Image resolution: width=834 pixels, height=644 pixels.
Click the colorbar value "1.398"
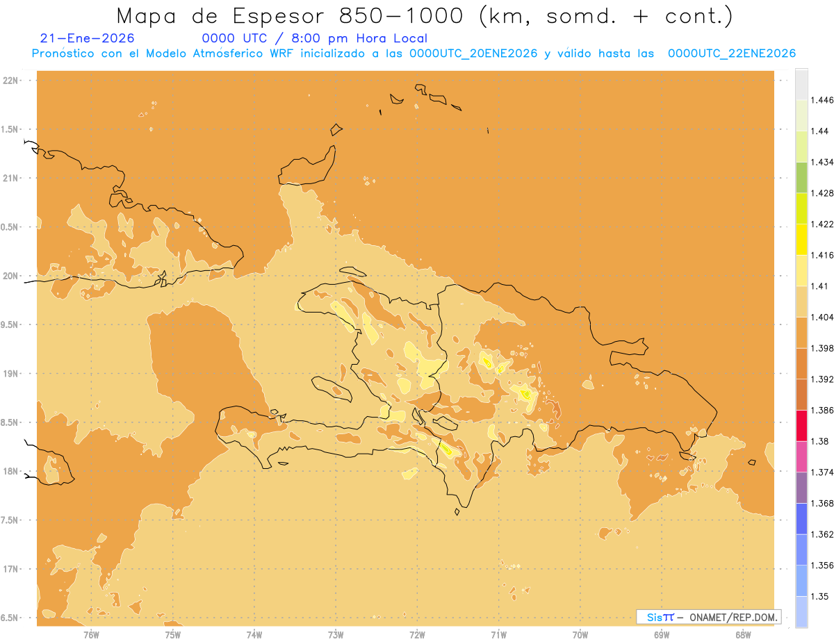point(823,348)
